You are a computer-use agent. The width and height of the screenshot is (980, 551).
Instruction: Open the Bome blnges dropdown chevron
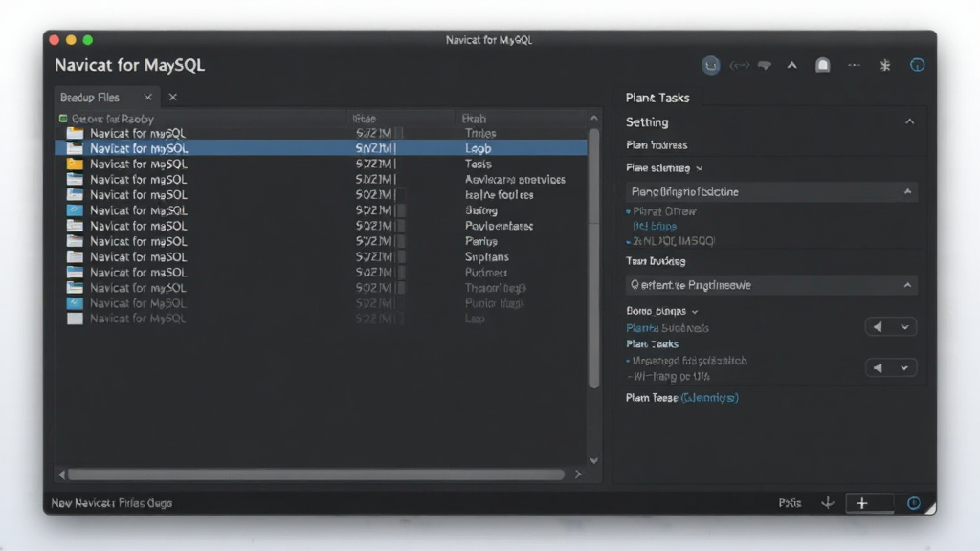(695, 311)
